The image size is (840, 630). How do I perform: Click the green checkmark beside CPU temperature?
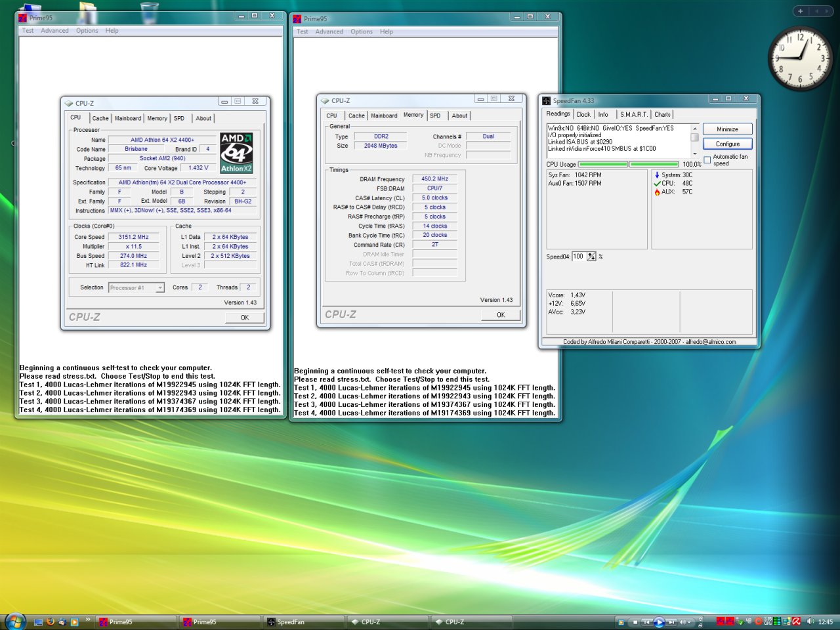657,184
